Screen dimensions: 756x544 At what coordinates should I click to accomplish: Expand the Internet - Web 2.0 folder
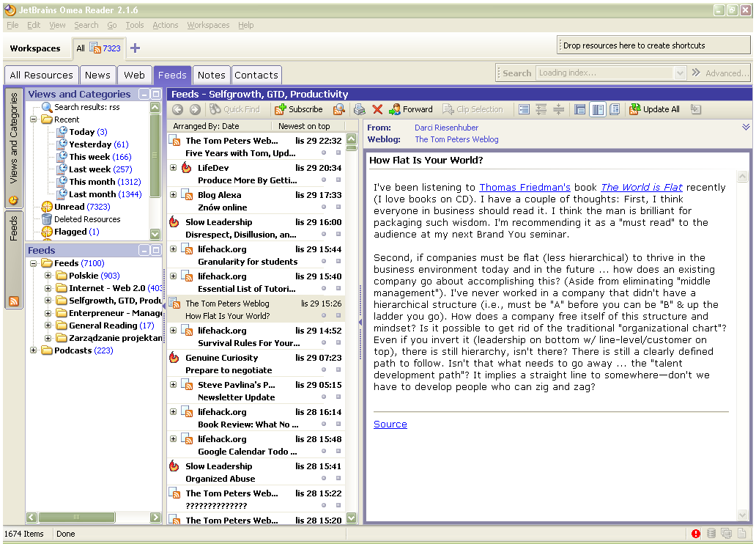(x=48, y=288)
